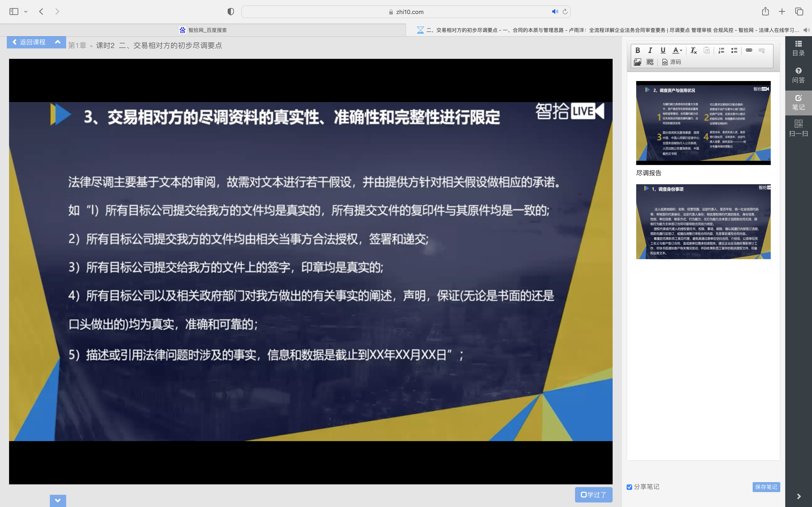Go back via 返回课程
Image resolution: width=812 pixels, height=507 pixels.
click(x=29, y=42)
